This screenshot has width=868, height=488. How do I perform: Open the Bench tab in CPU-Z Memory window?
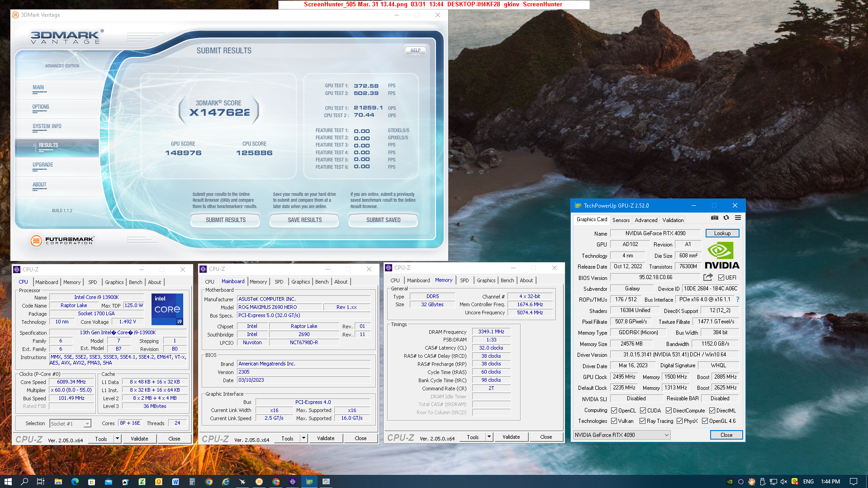pos(507,280)
